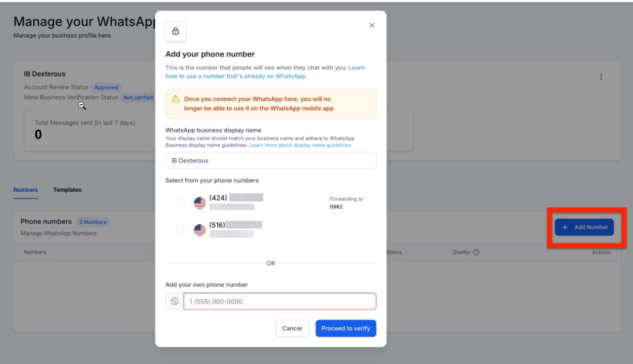Switch to the Templates tab
The width and height of the screenshot is (633, 364).
67,190
